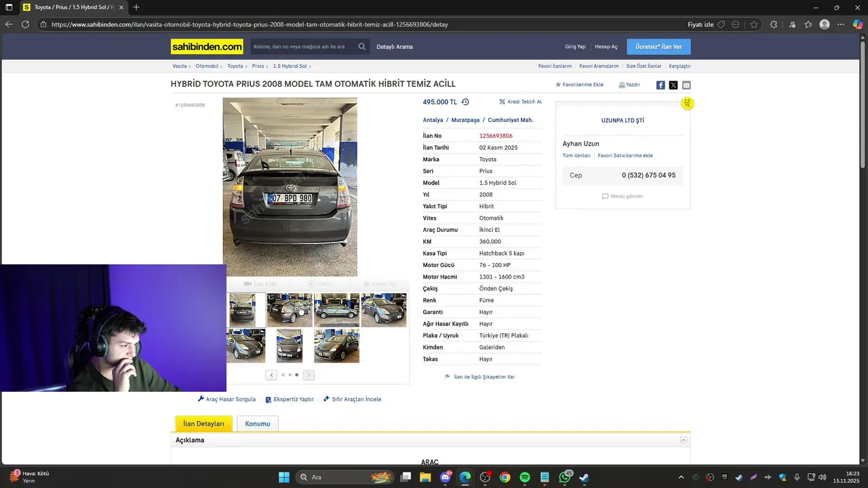868x488 pixels.
Task: Click the sahibinden.com logo
Action: pos(207,47)
